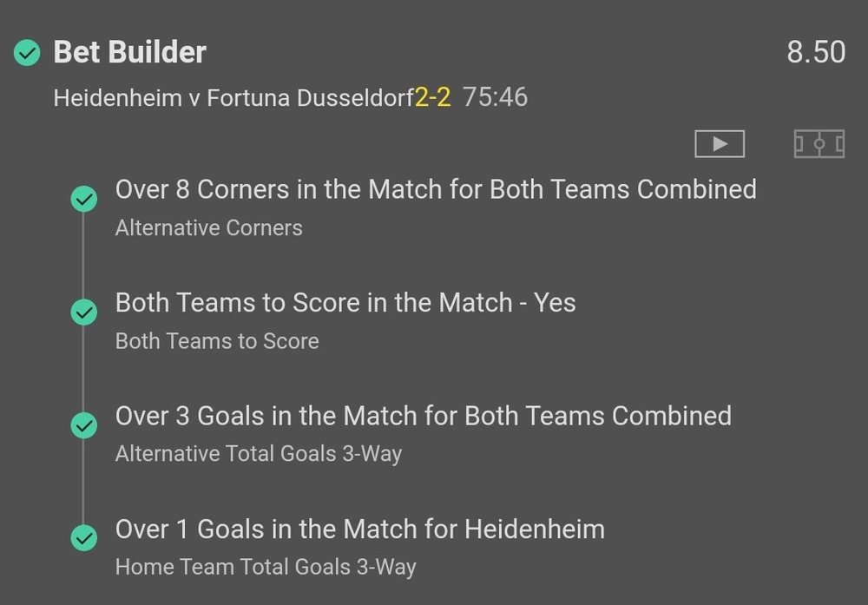Click the 8.50 odds value
The width and height of the screenshot is (868, 605).
[x=816, y=52]
